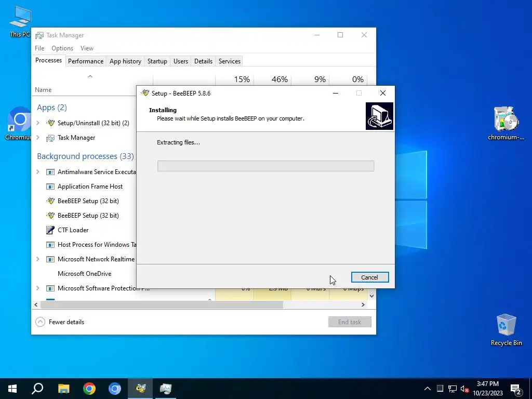Click the extracting files progress bar
The height and width of the screenshot is (399, 532).
click(265, 166)
